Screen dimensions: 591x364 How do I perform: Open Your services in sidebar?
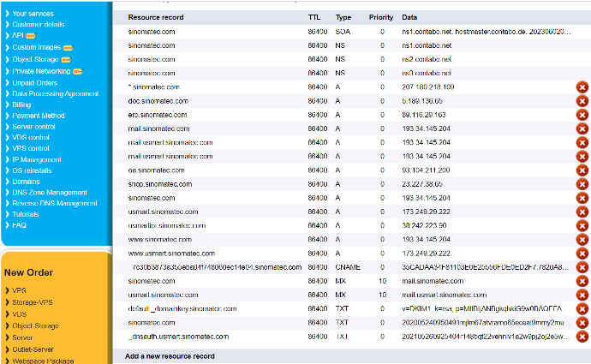click(33, 14)
